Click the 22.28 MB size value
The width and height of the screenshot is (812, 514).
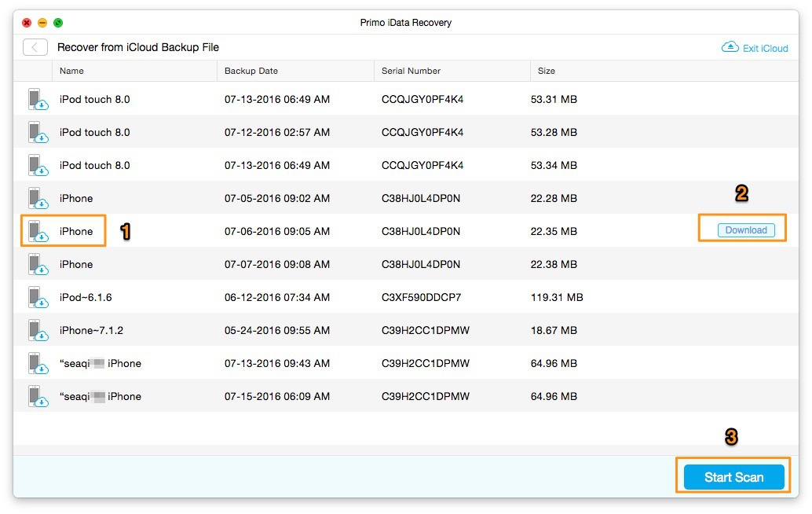pos(554,199)
